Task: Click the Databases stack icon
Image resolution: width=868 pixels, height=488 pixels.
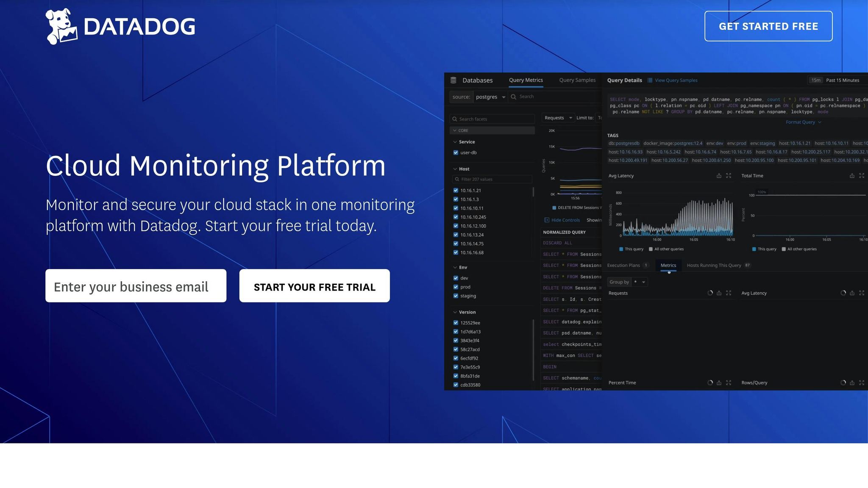Action: [453, 80]
